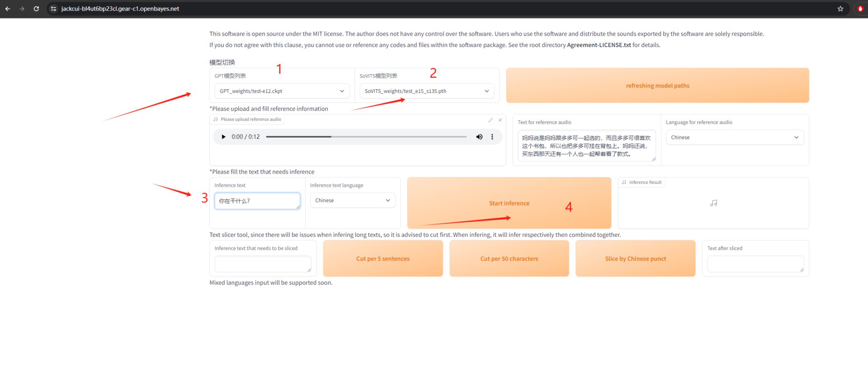The width and height of the screenshot is (868, 382).
Task: Seek within the reference audio progress bar
Action: click(x=366, y=137)
